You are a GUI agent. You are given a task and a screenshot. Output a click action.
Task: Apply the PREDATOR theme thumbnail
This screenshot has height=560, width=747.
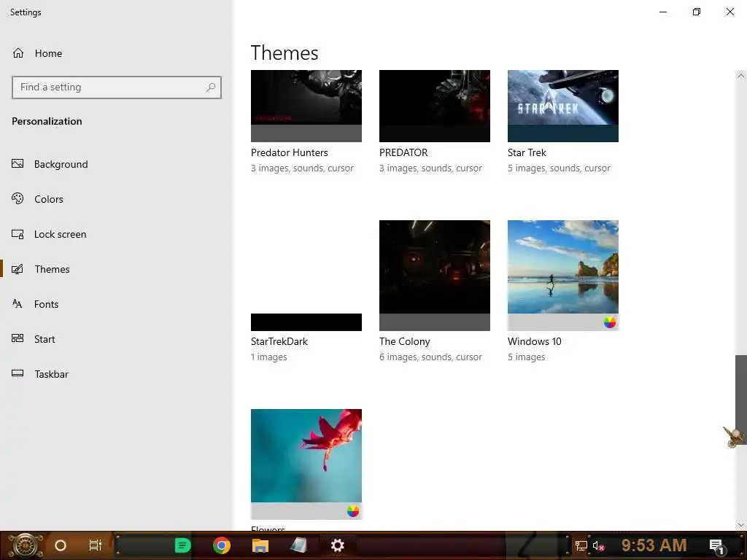pyautogui.click(x=435, y=106)
